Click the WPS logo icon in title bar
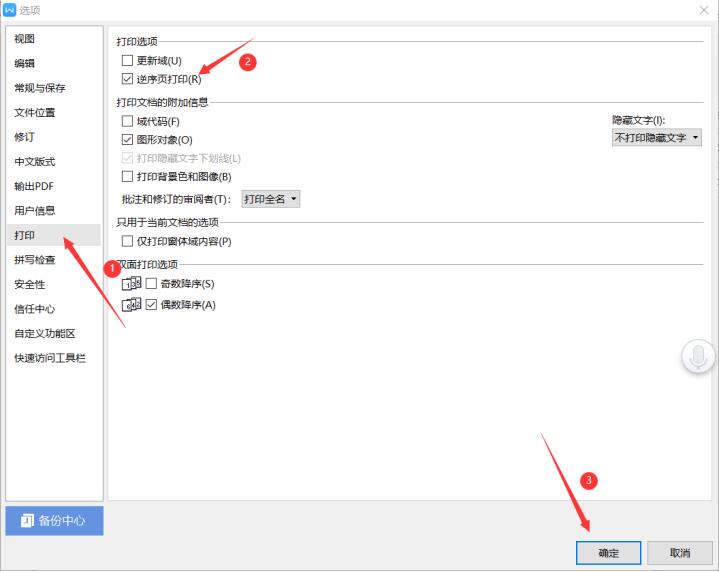This screenshot has width=719, height=572. point(9,10)
